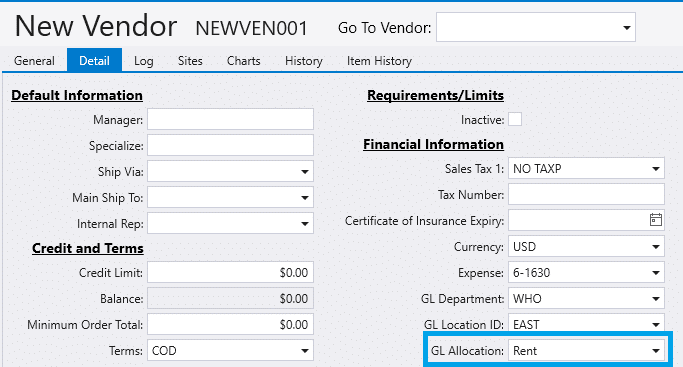This screenshot has height=367, width=683.
Task: Expand the Expense account dropdown
Action: [x=656, y=273]
